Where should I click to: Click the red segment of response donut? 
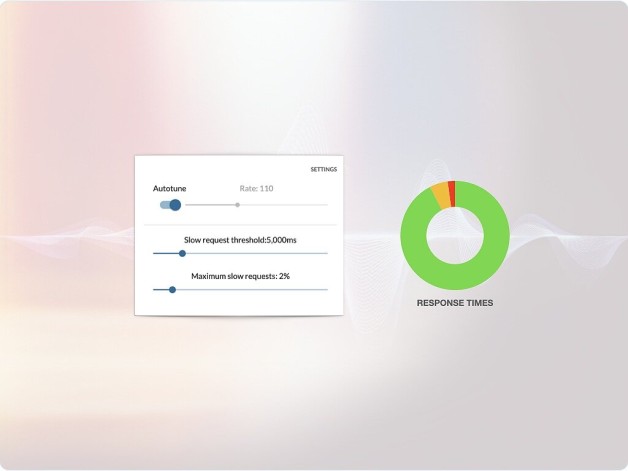pos(452,194)
